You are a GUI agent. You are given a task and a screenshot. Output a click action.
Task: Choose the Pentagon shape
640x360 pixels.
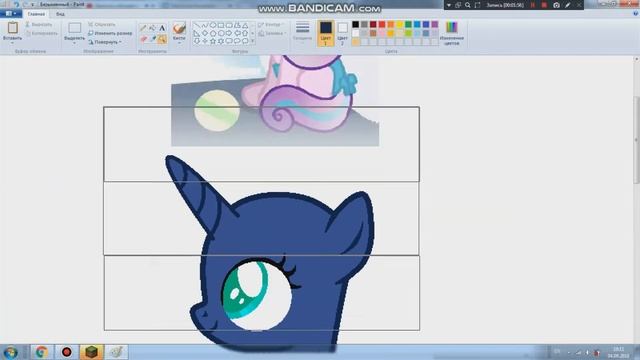[x=213, y=33]
